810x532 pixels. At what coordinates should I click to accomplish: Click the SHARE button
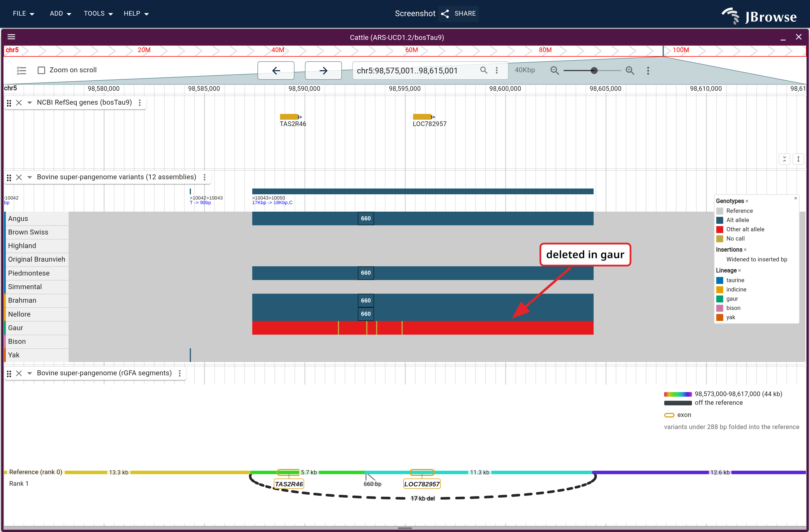click(459, 14)
